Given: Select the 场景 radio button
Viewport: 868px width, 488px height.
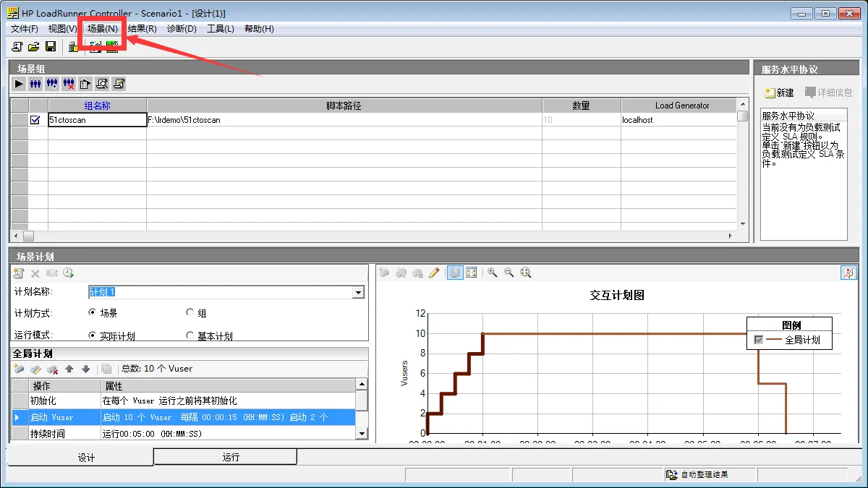Looking at the screenshot, I should click(x=92, y=312).
